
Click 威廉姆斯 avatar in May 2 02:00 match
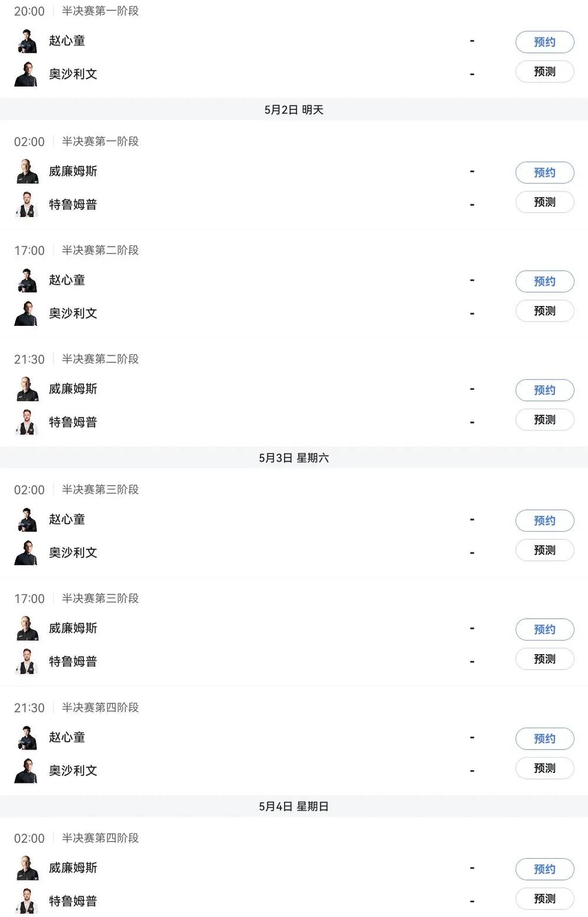tap(26, 171)
